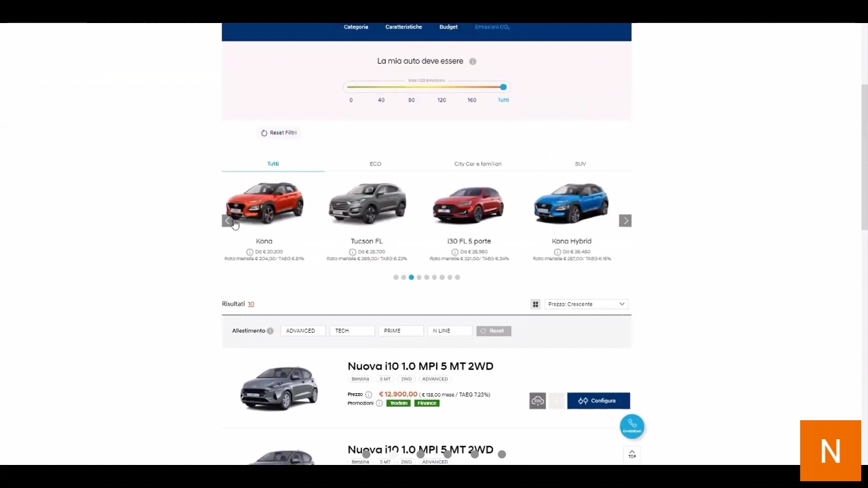
Task: Open the Budget filter tab
Action: click(x=448, y=27)
